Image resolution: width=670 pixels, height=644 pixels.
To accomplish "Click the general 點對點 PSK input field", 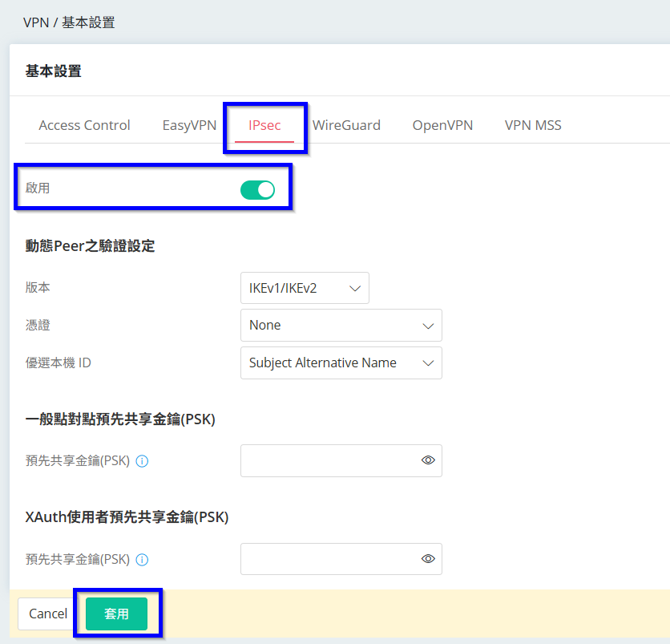I will tap(329, 460).
